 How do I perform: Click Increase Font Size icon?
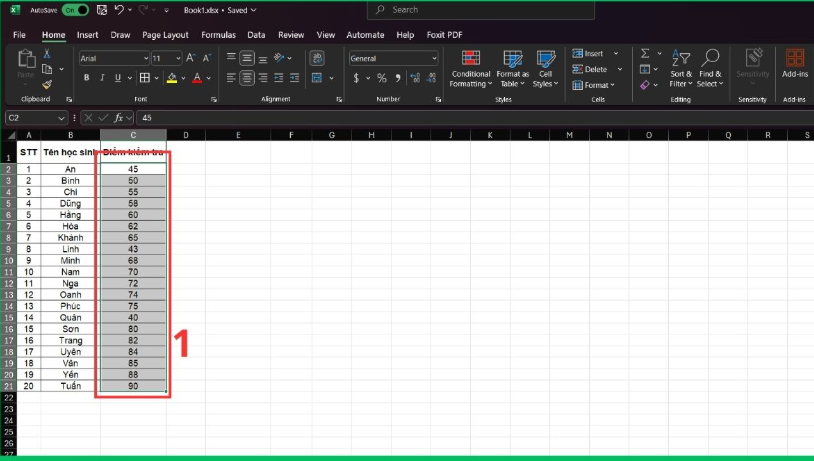[191, 58]
